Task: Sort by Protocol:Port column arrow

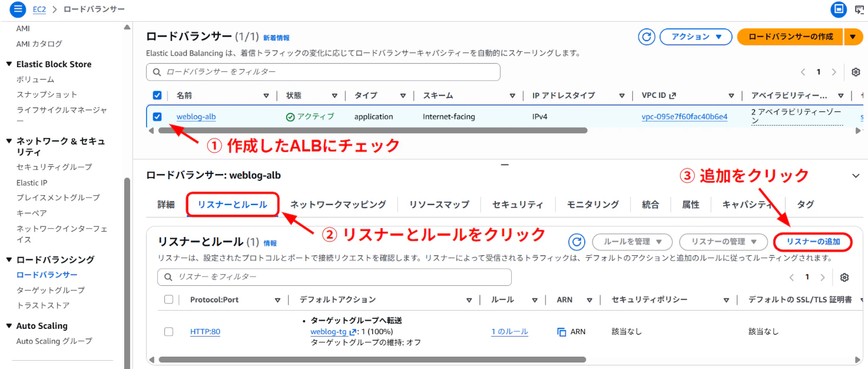Action: coord(277,301)
